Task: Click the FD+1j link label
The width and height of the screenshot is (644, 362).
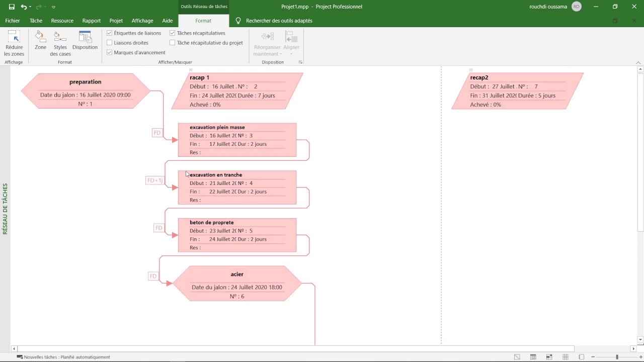Action: tap(154, 180)
